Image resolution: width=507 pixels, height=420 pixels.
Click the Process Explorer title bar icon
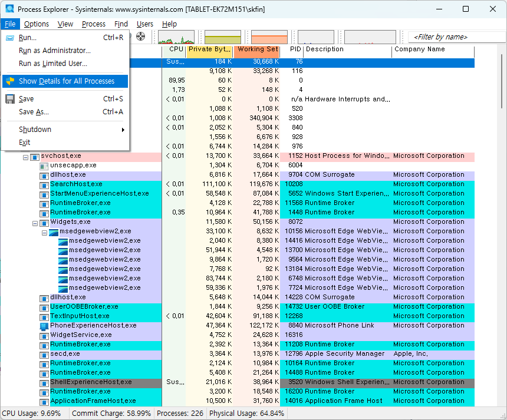[x=10, y=9]
